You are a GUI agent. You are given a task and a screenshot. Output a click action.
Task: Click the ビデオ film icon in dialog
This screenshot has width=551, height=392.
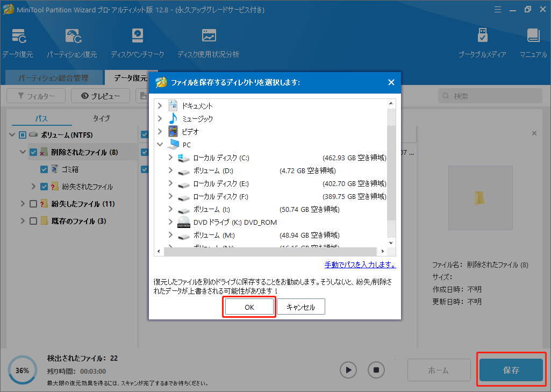(173, 132)
